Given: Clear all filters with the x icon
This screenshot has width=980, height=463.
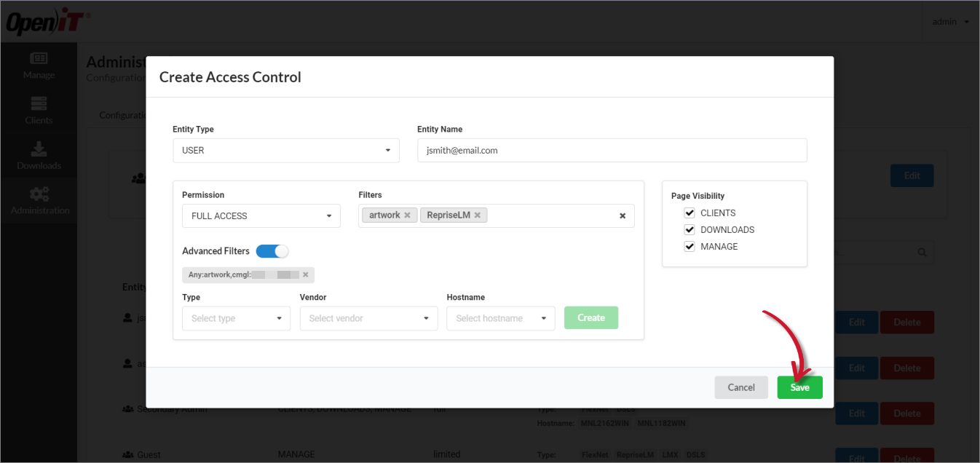Looking at the screenshot, I should tap(622, 215).
